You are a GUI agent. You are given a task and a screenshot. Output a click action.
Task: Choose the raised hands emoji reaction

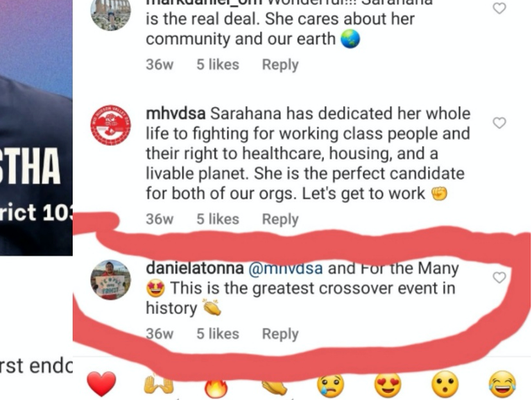point(159,384)
